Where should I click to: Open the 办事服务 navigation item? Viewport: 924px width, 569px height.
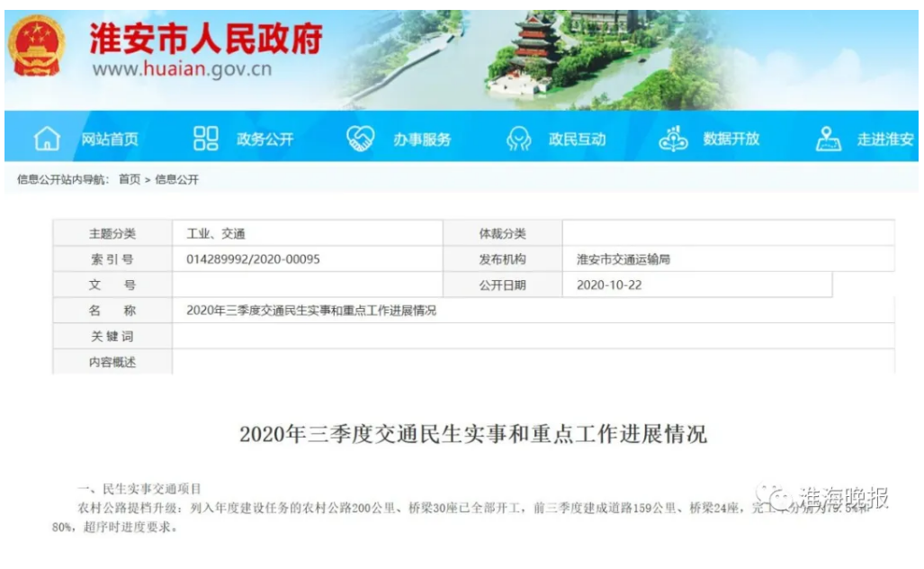[x=422, y=140]
